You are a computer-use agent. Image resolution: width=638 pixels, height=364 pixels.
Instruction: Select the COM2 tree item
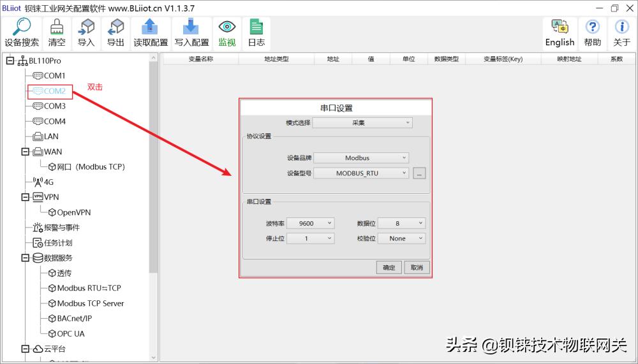click(x=49, y=91)
